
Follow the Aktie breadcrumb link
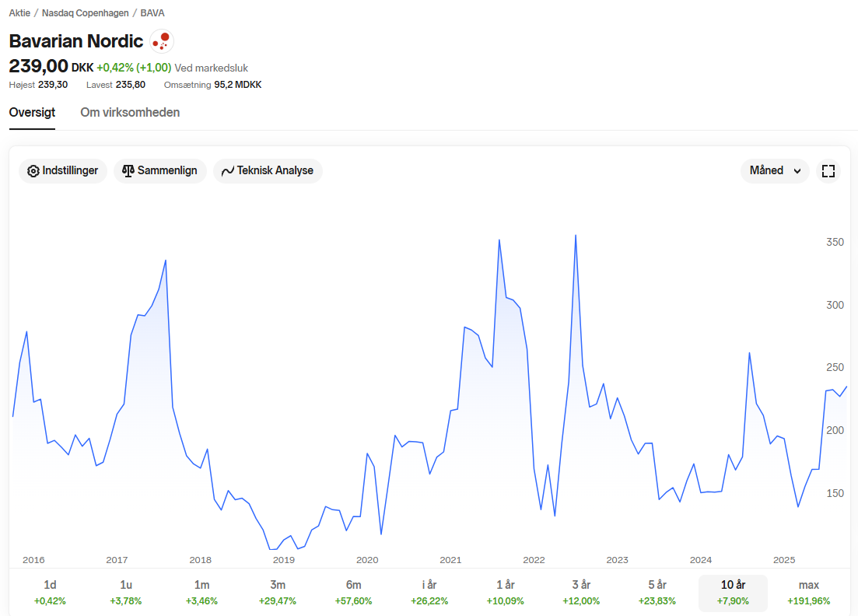click(19, 13)
